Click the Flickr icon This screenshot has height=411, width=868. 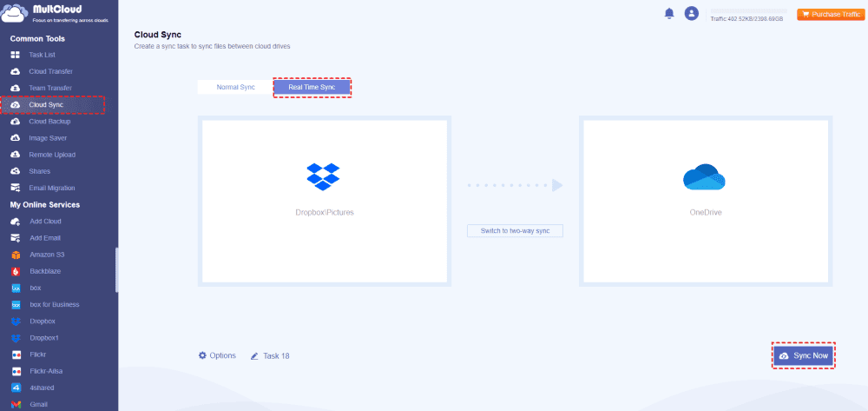[x=16, y=355]
